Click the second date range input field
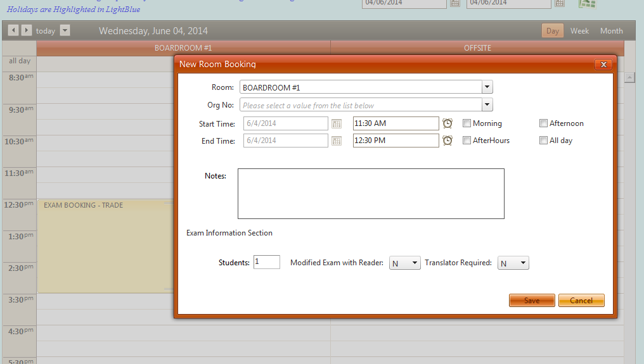Image resolution: width=644 pixels, height=364 pixels. click(x=509, y=3)
